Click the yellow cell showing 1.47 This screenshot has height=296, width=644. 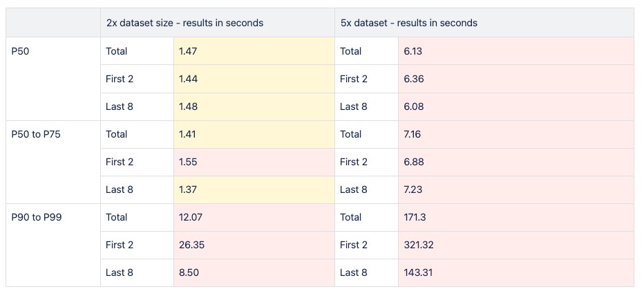(x=254, y=51)
